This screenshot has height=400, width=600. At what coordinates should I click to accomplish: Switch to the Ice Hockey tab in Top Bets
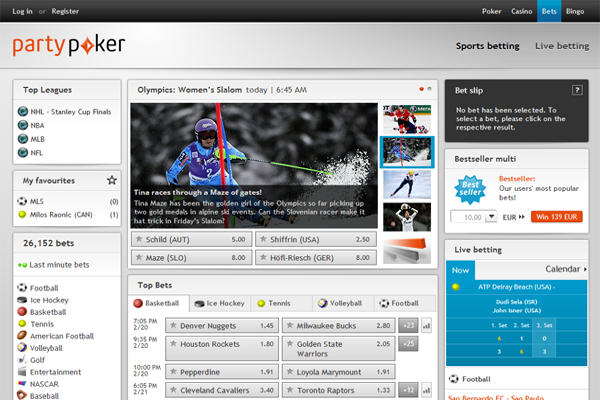click(220, 303)
